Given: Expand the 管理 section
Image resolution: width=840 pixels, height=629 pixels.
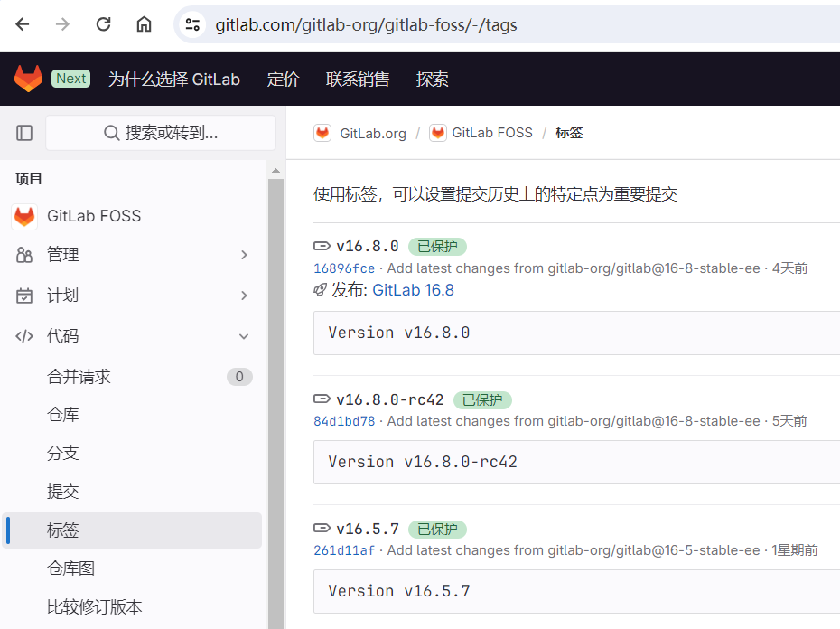Looking at the screenshot, I should click(x=243, y=254).
